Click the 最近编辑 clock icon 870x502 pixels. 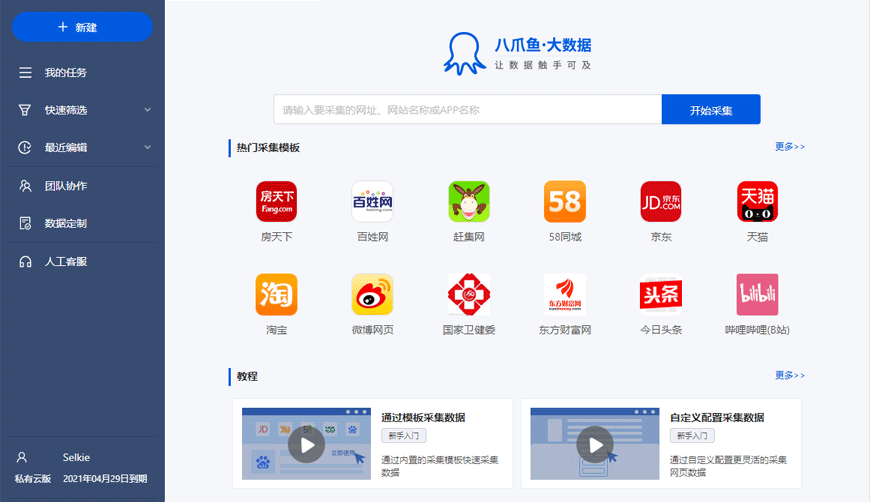pos(25,148)
